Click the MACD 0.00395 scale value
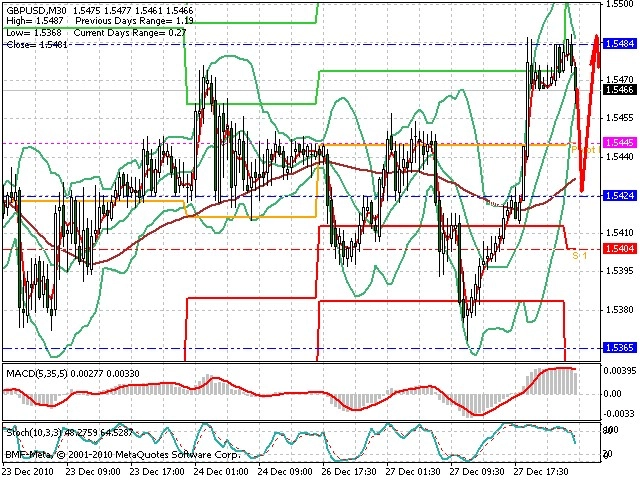This screenshot has height=480, width=640. [x=618, y=371]
